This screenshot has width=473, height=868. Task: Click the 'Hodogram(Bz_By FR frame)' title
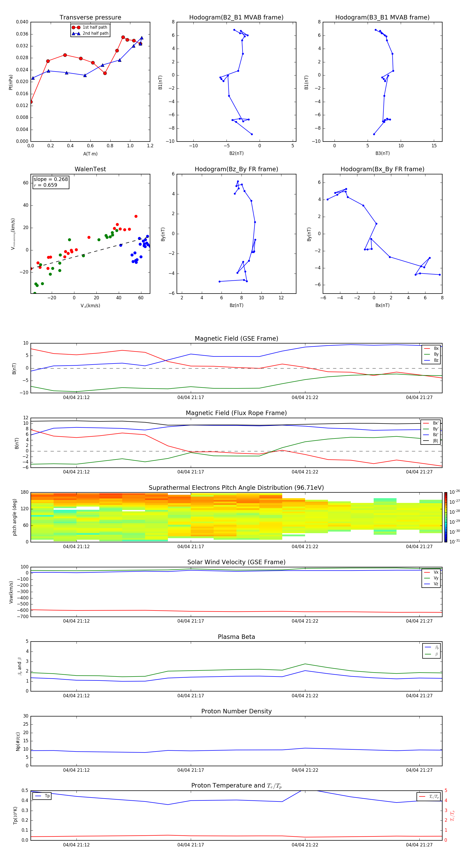236,169
